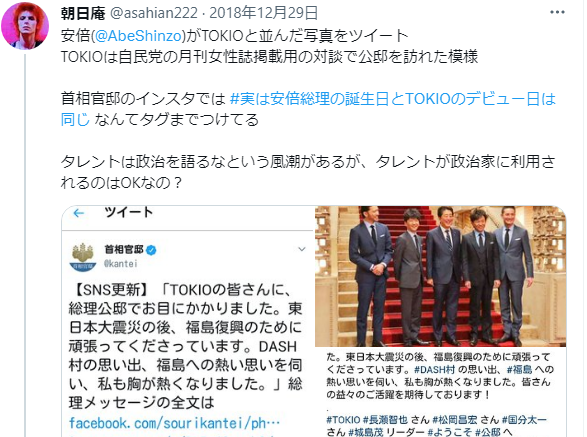
Task: Click the 首相官邸 account name
Action: [x=124, y=249]
